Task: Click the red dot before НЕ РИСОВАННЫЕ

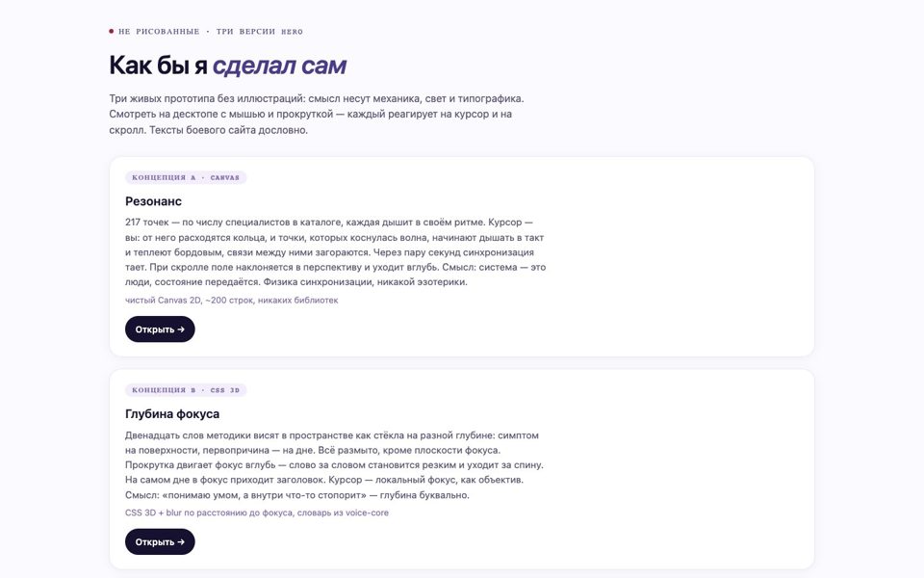Action: (111, 31)
